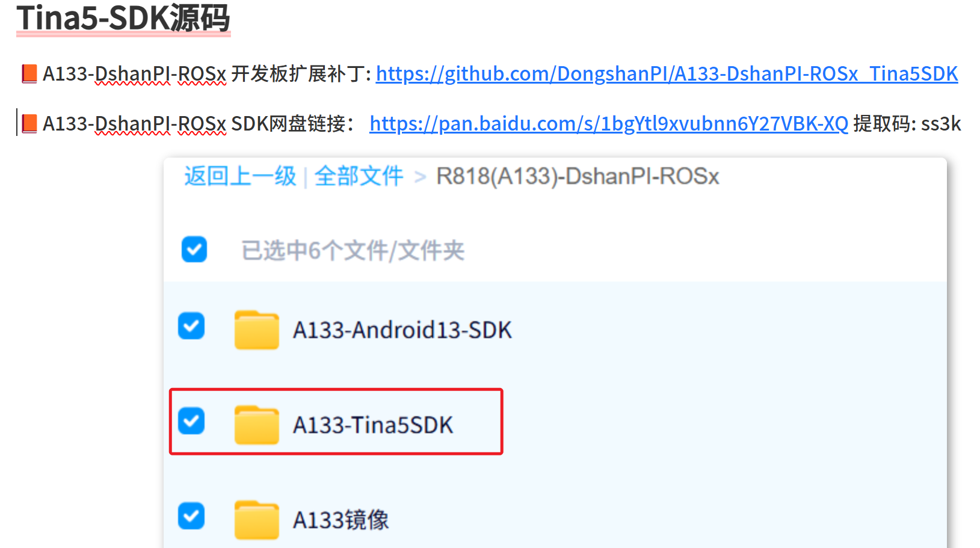980x548 pixels.
Task: Click the A133镜像 folder icon
Action: [x=257, y=520]
